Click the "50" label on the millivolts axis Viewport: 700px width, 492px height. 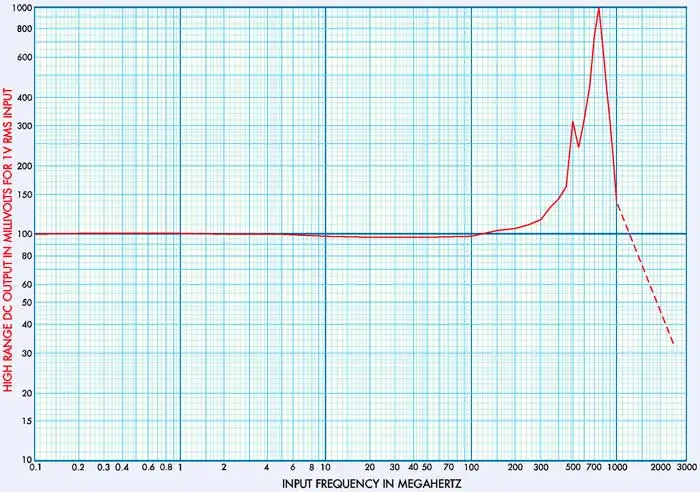click(27, 303)
